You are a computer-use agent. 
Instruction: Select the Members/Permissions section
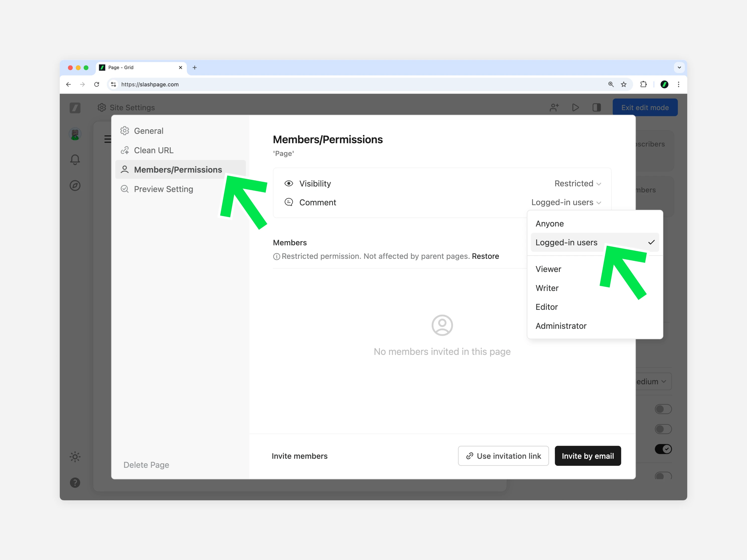click(x=181, y=169)
